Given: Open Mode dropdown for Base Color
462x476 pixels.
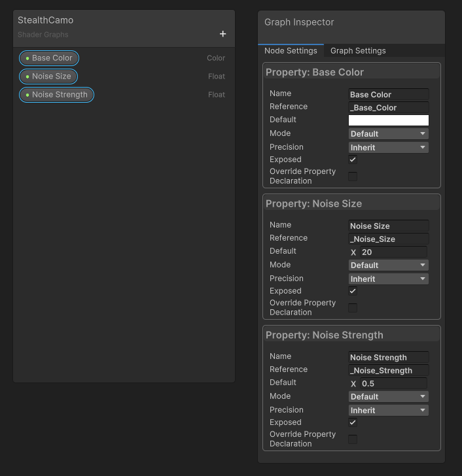Looking at the screenshot, I should [388, 134].
